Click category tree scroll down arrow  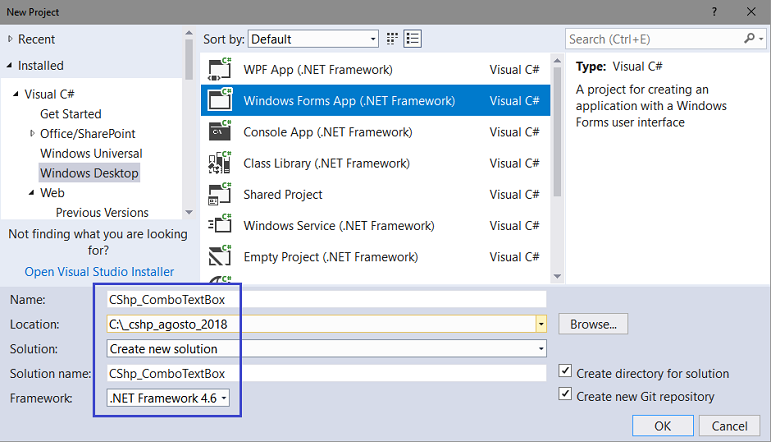(x=189, y=212)
